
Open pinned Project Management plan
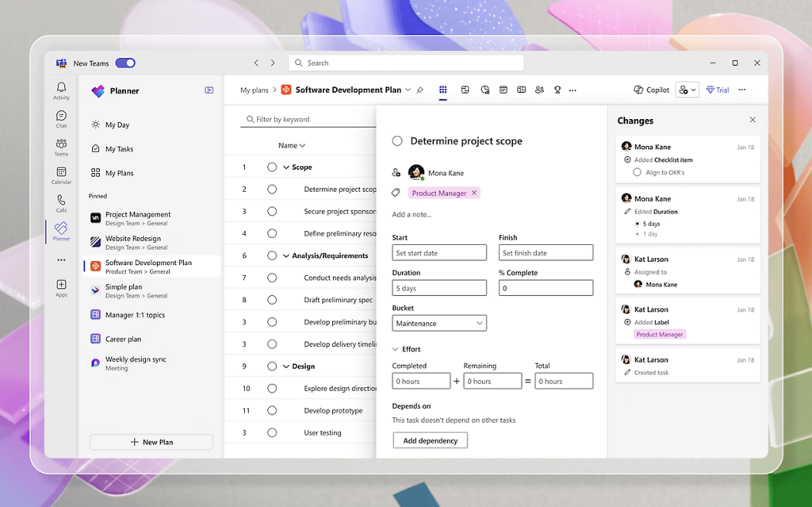[x=151, y=218]
